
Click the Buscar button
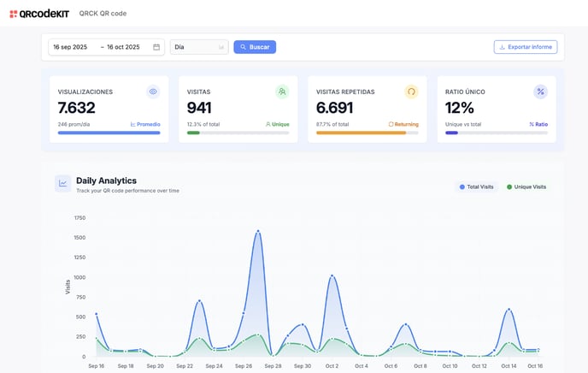point(255,47)
